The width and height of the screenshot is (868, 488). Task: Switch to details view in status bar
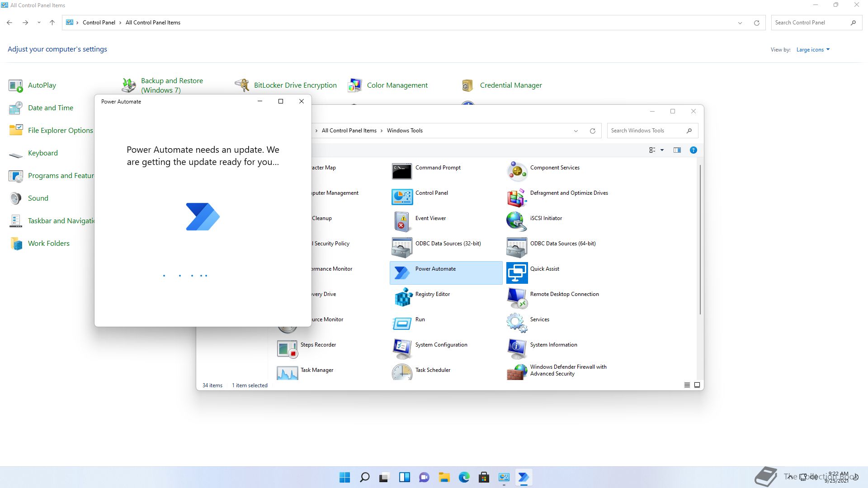[x=687, y=385]
